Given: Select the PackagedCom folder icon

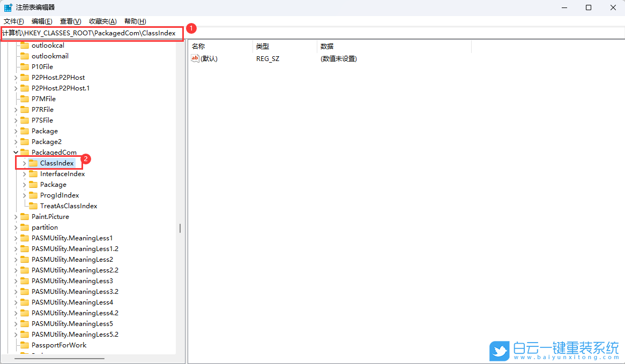Looking at the screenshot, I should click(25, 152).
